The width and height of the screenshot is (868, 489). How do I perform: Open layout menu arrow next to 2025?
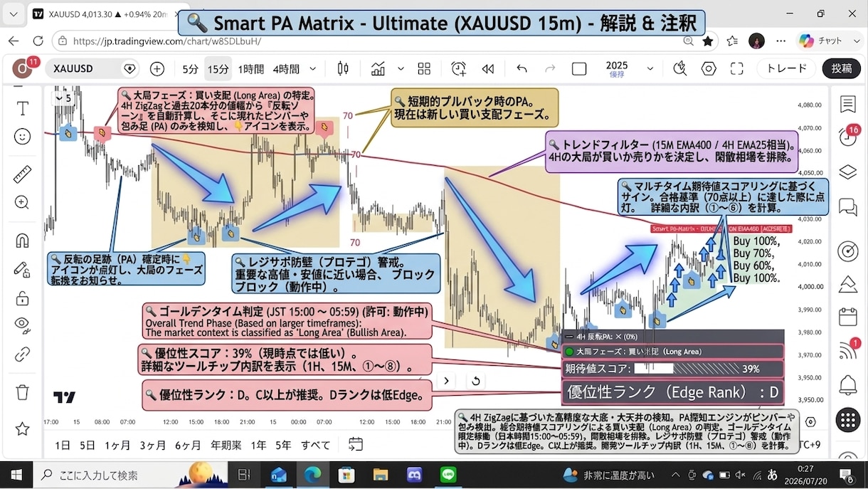click(x=650, y=69)
